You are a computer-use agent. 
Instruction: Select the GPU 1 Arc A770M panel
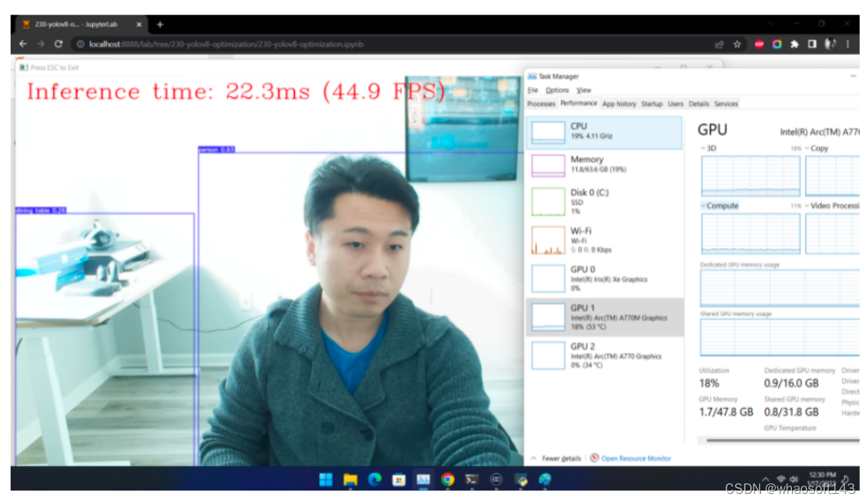[x=604, y=316]
